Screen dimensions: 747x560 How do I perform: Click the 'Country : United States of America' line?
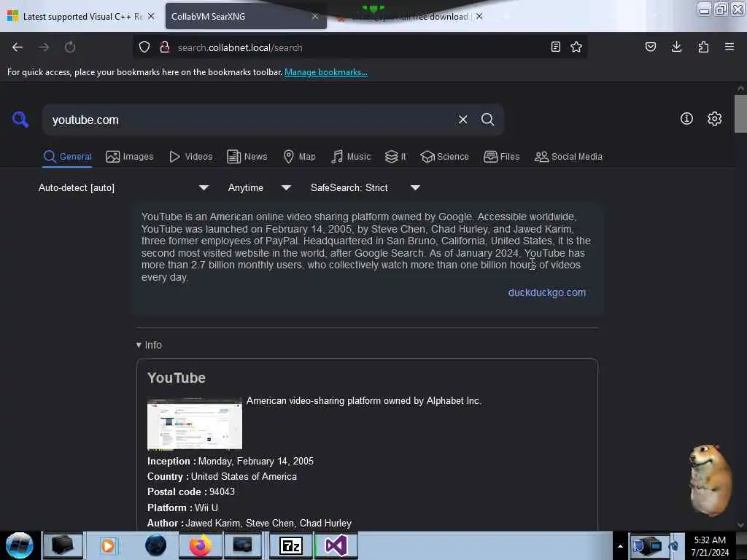(x=222, y=477)
